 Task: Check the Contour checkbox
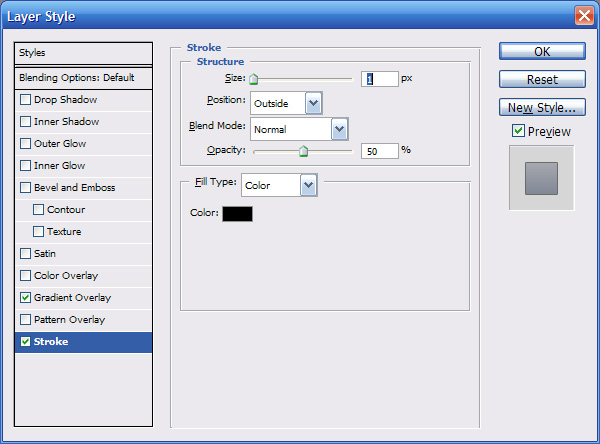point(38,209)
